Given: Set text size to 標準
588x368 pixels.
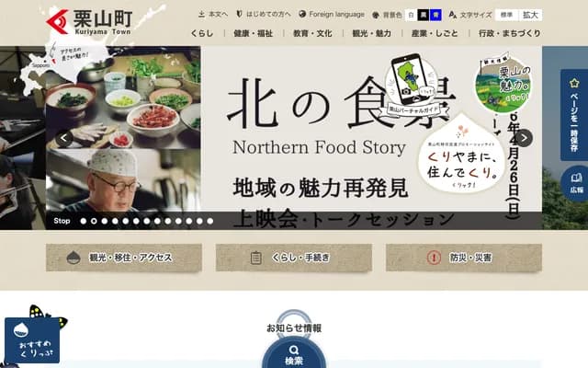Looking at the screenshot, I should (x=506, y=15).
